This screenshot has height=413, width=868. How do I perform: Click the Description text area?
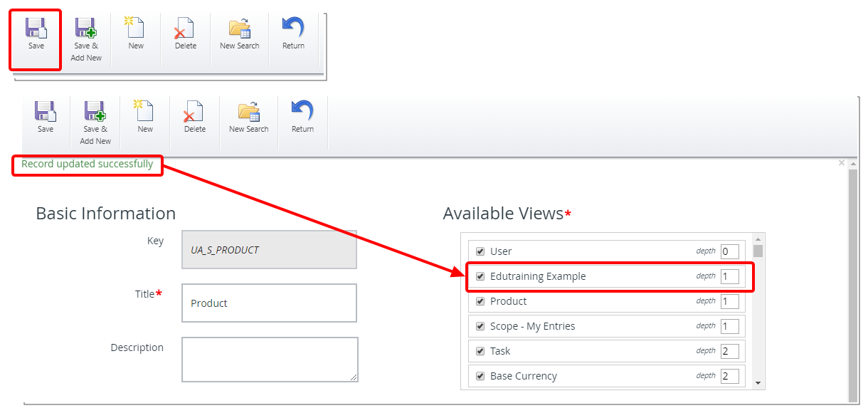pos(270,360)
